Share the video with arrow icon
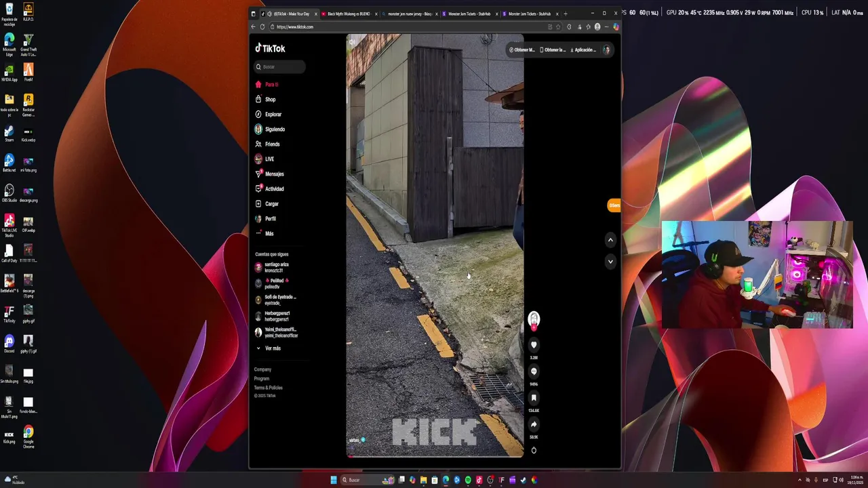 pyautogui.click(x=534, y=424)
